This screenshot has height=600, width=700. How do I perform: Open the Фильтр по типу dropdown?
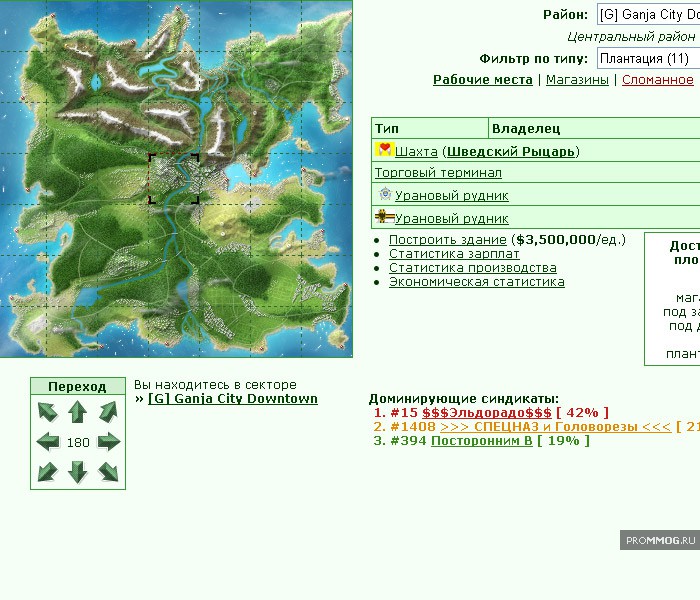[x=647, y=58]
